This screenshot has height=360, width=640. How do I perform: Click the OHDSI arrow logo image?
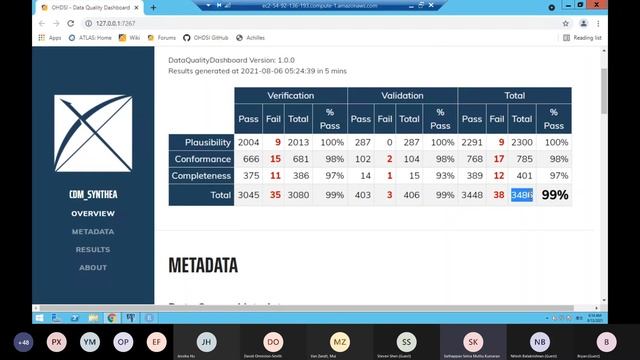(x=93, y=133)
